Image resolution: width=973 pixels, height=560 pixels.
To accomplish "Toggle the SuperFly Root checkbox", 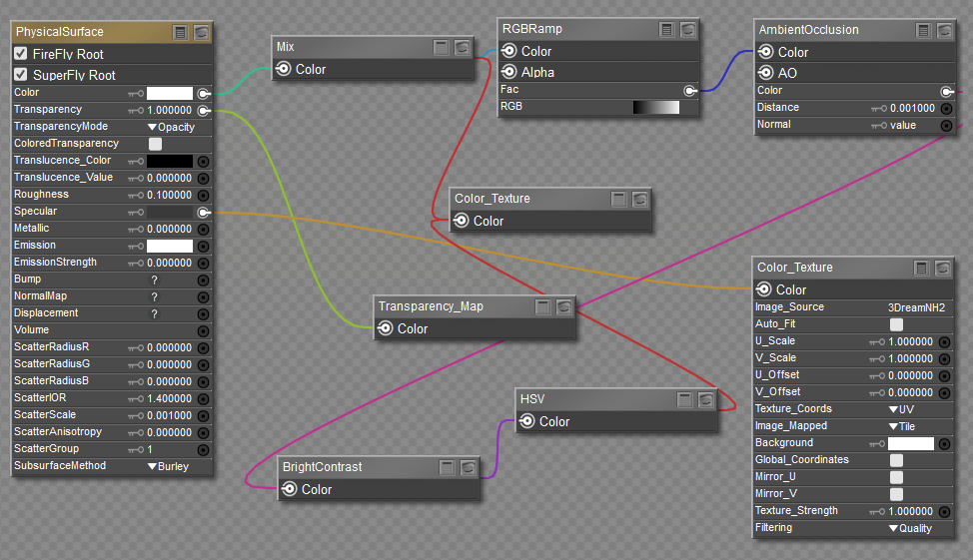I will click(20, 75).
